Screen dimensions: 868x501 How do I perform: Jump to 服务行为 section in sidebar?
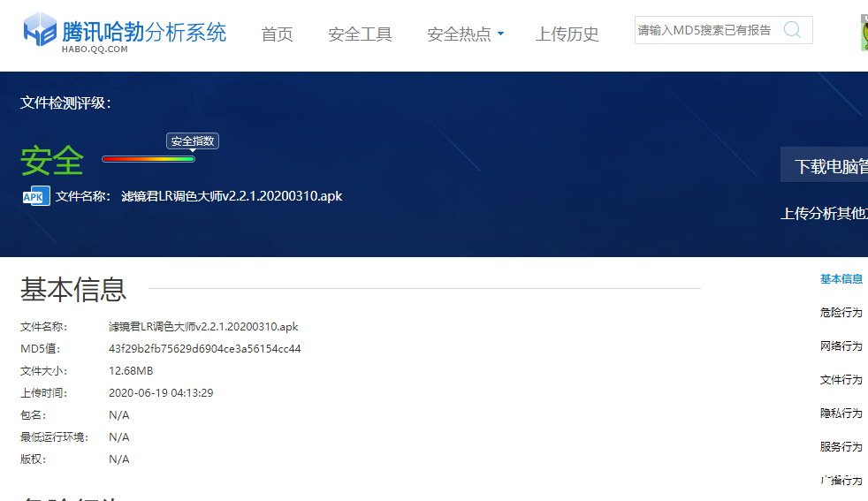(x=841, y=447)
